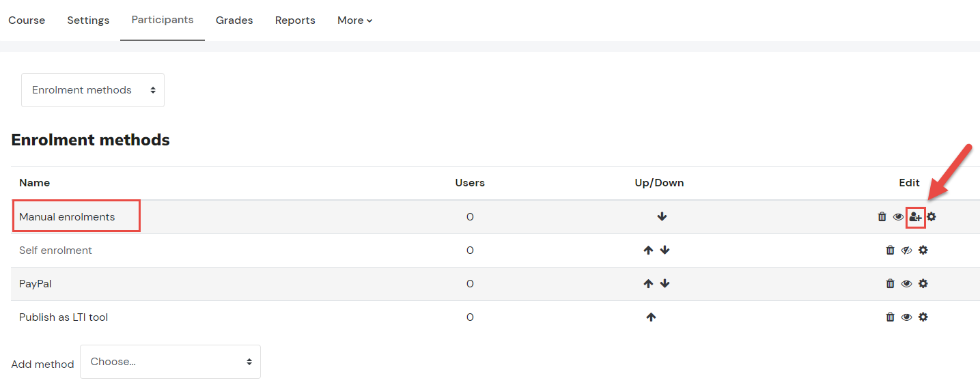The image size is (980, 387).
Task: Delete the Manual enrolments method
Action: pos(882,217)
